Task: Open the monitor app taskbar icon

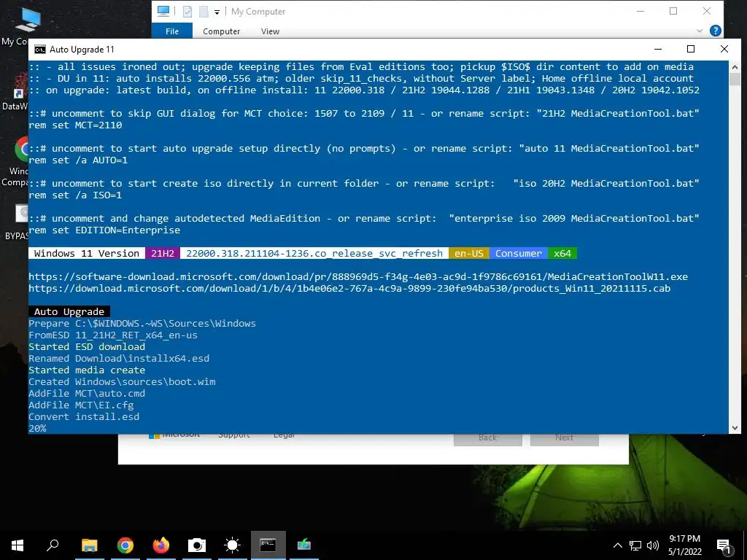Action: tap(304, 545)
